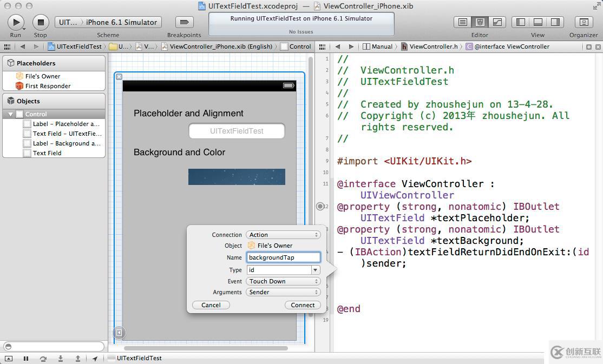Screen dimensions: 603x364
Task: Open the Event Touch Down dropdown
Action: (x=283, y=281)
